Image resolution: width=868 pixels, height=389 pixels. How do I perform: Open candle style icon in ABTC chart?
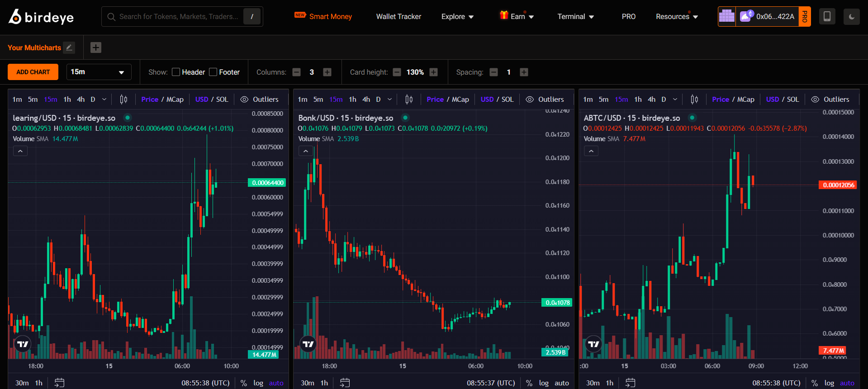(x=694, y=100)
